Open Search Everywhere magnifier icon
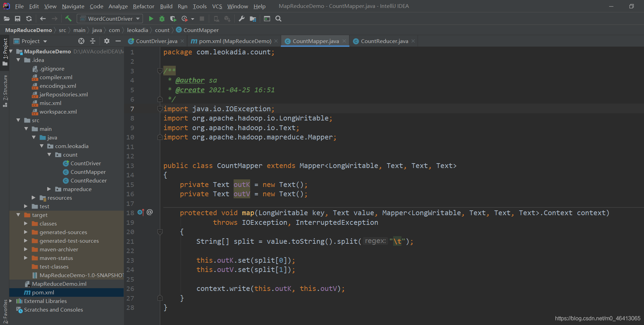The height and width of the screenshot is (325, 644). point(278,19)
